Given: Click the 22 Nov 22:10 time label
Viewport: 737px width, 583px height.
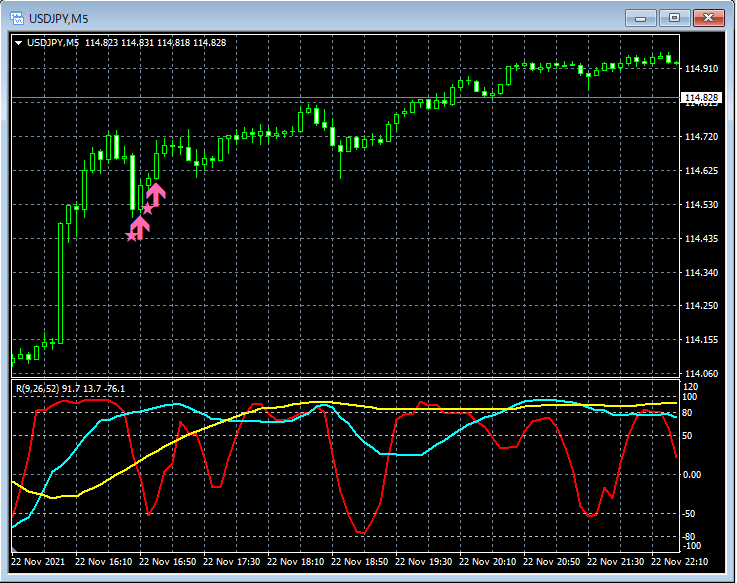Looking at the screenshot, I should pyautogui.click(x=679, y=562).
